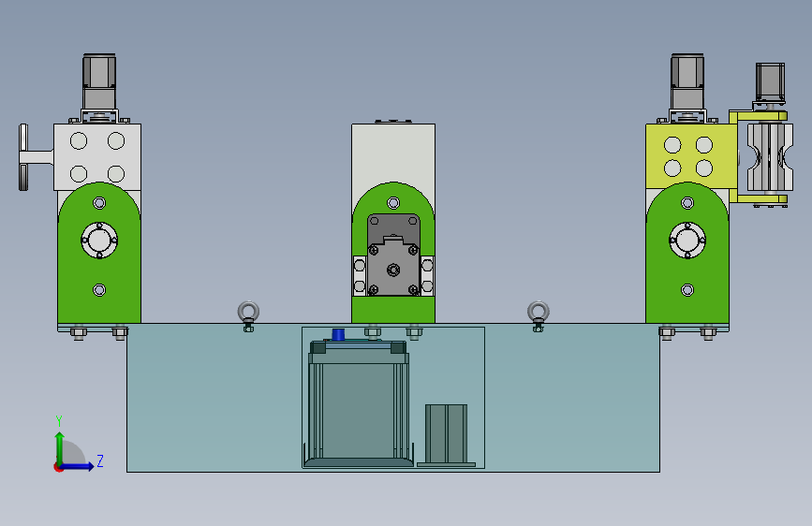The image size is (812, 526).
Task: Select the flange on the left gray block
Action: 36,157
